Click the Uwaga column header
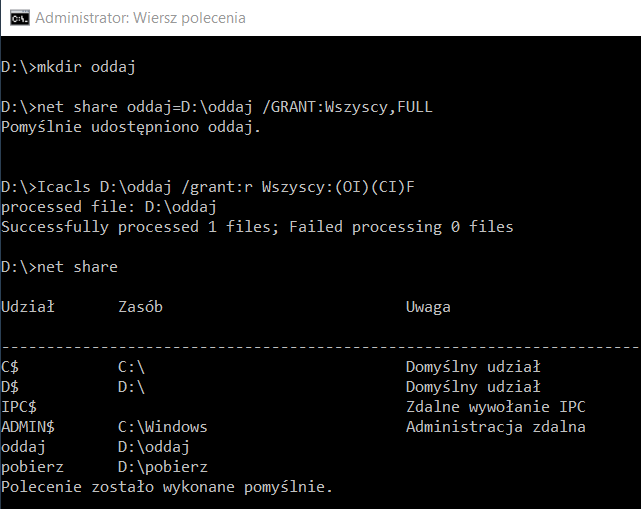641x509 pixels. pos(428,307)
